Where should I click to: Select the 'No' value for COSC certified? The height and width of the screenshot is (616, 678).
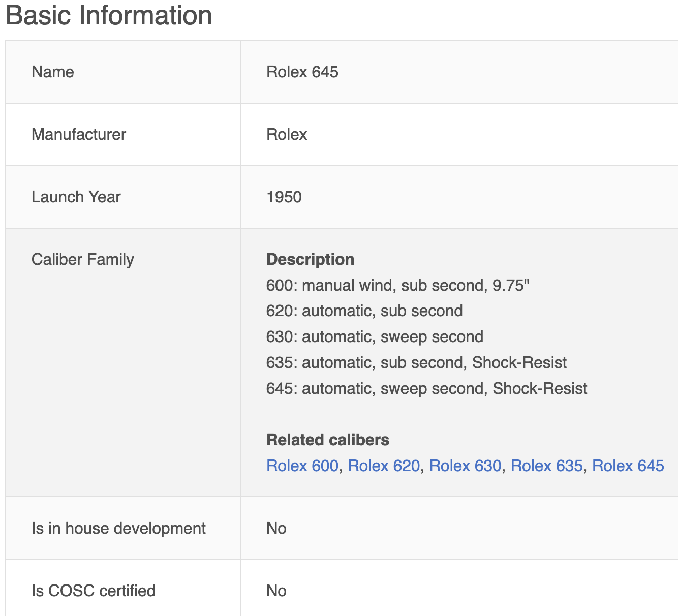click(x=276, y=591)
